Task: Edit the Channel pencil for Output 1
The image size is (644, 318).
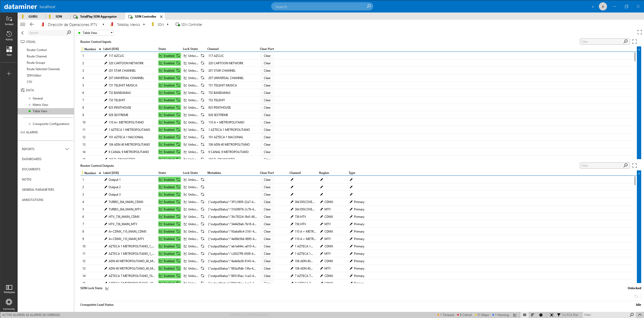Action: 292,180
